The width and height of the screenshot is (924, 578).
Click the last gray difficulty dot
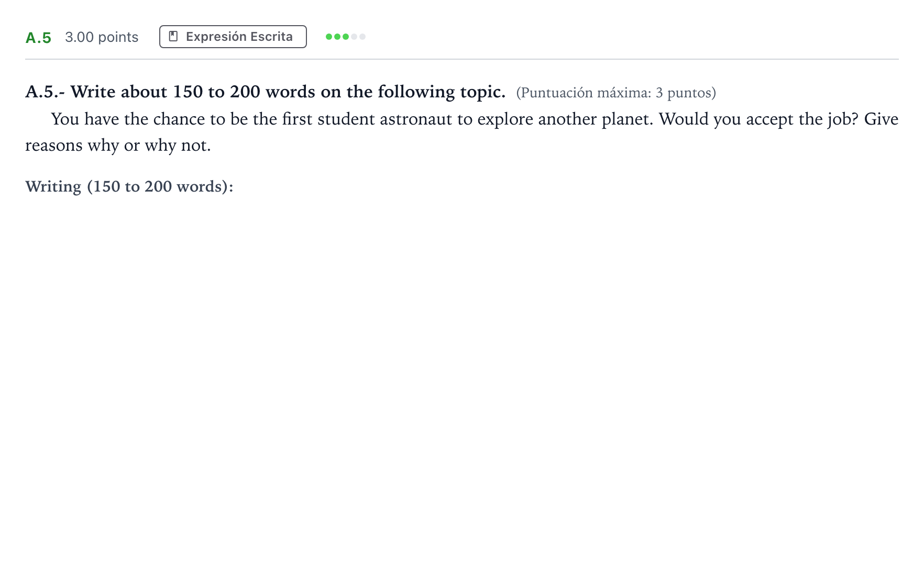point(362,37)
